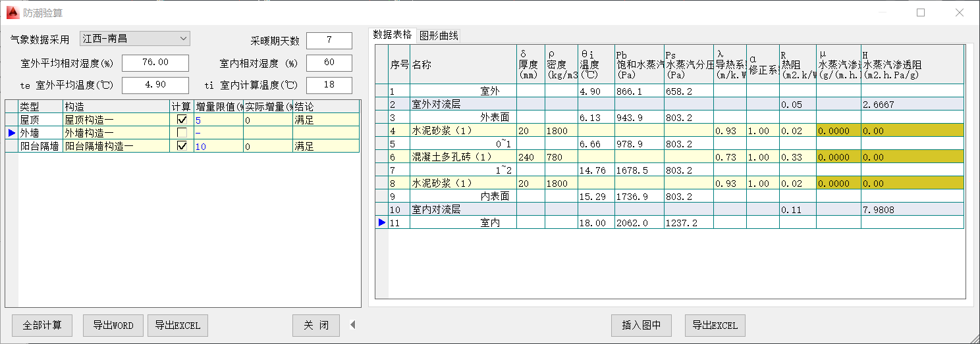The width and height of the screenshot is (980, 344).
Task: Click the density value 780
Action: pyautogui.click(x=562, y=157)
